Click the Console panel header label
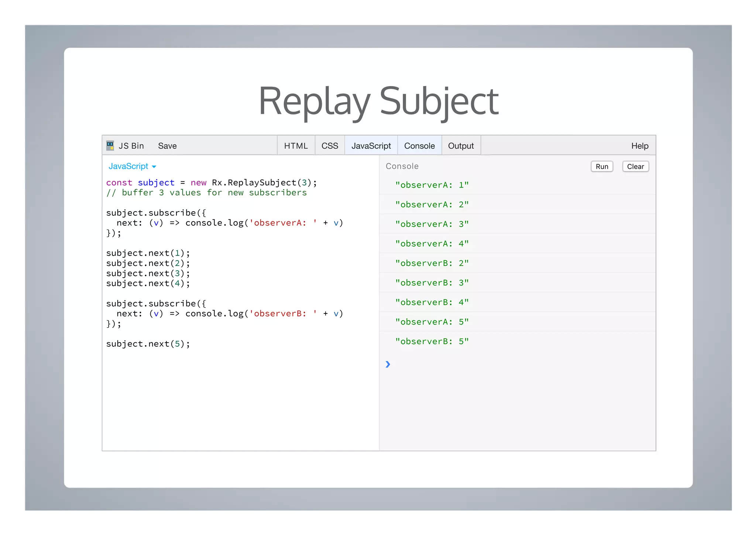 (402, 166)
